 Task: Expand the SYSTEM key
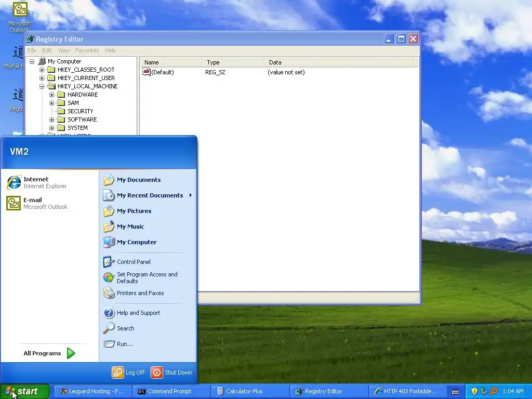pyautogui.click(x=51, y=128)
